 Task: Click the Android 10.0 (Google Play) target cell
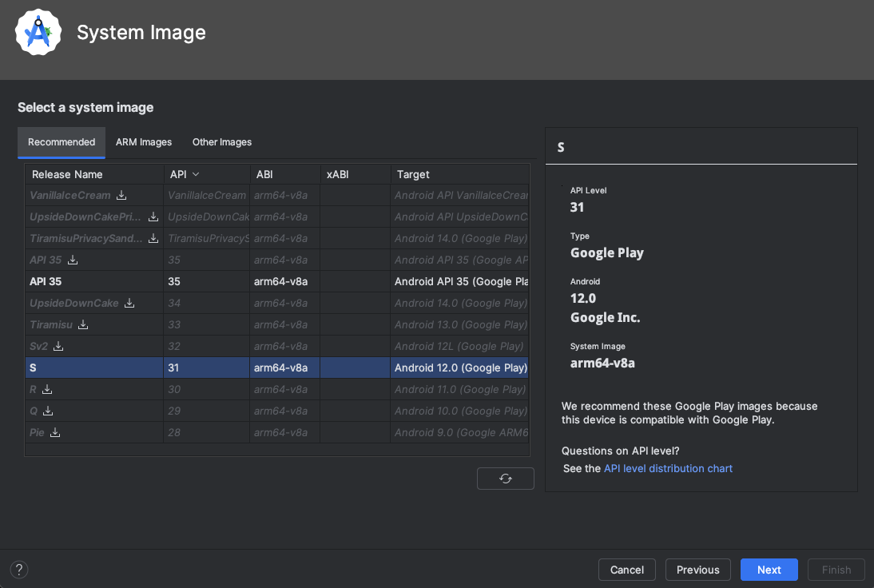[x=460, y=411]
